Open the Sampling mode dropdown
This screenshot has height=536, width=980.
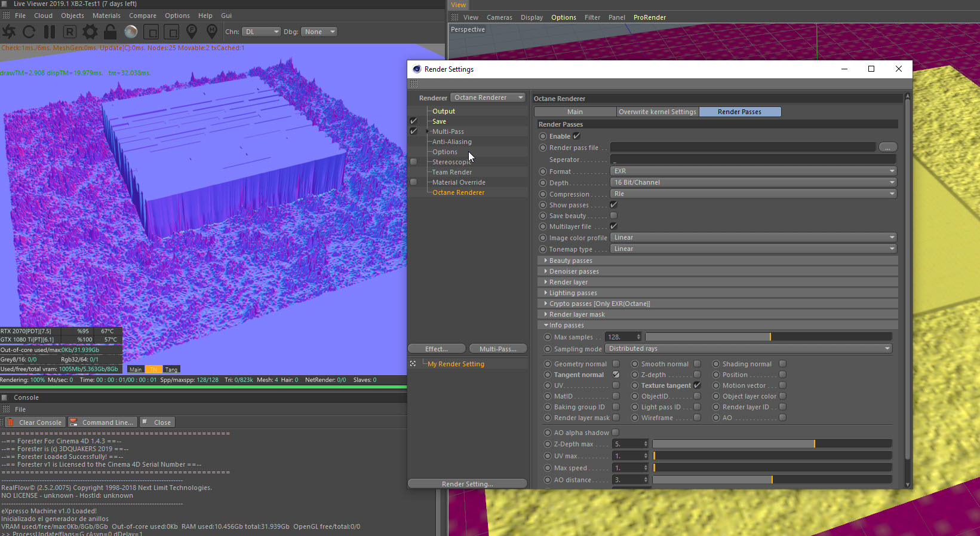[x=748, y=348]
